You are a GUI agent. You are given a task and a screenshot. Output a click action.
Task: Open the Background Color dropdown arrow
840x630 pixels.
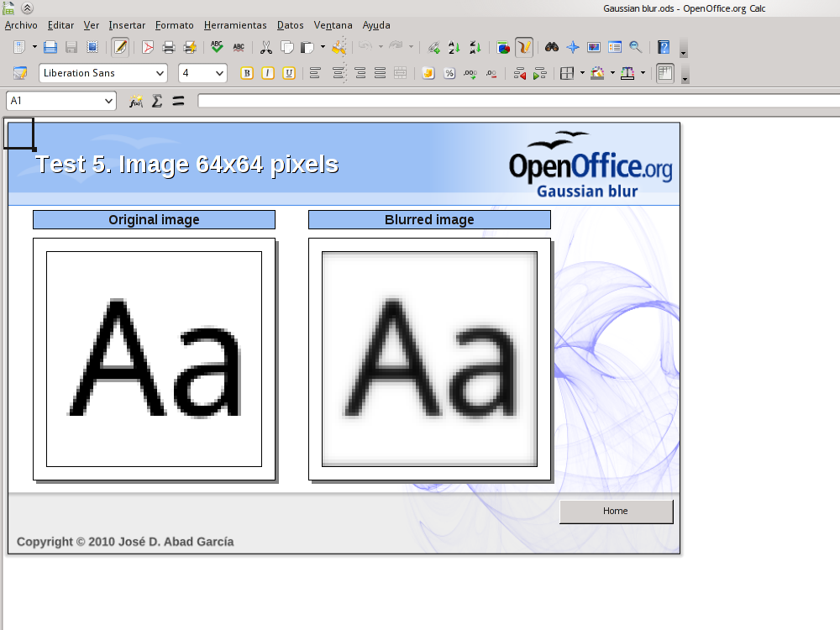[612, 73]
